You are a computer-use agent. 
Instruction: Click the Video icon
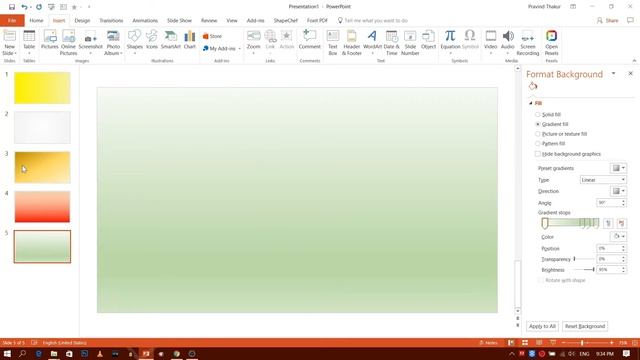(491, 42)
